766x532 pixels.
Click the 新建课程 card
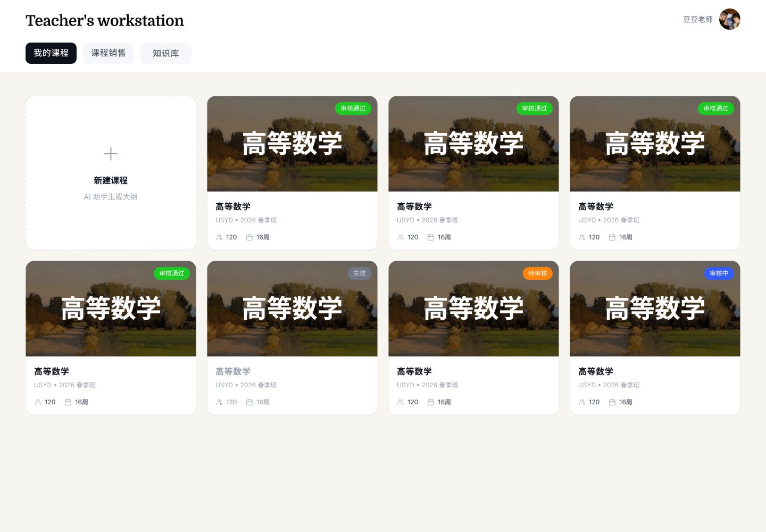click(111, 181)
